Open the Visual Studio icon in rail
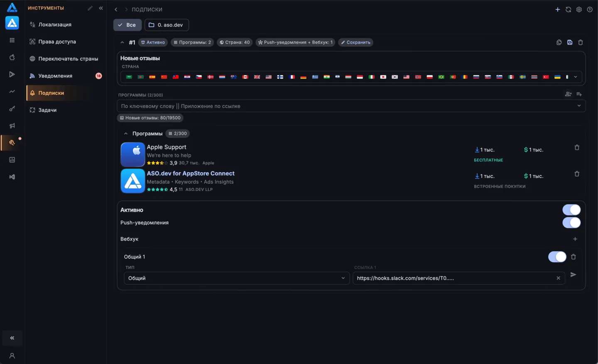598x364 pixels. (12, 177)
